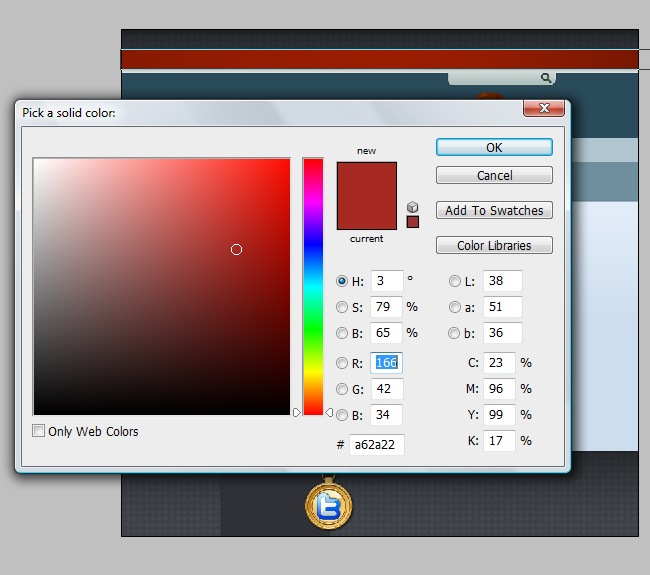Click the right hue slider arrow
The height and width of the screenshot is (575, 650).
(x=329, y=412)
